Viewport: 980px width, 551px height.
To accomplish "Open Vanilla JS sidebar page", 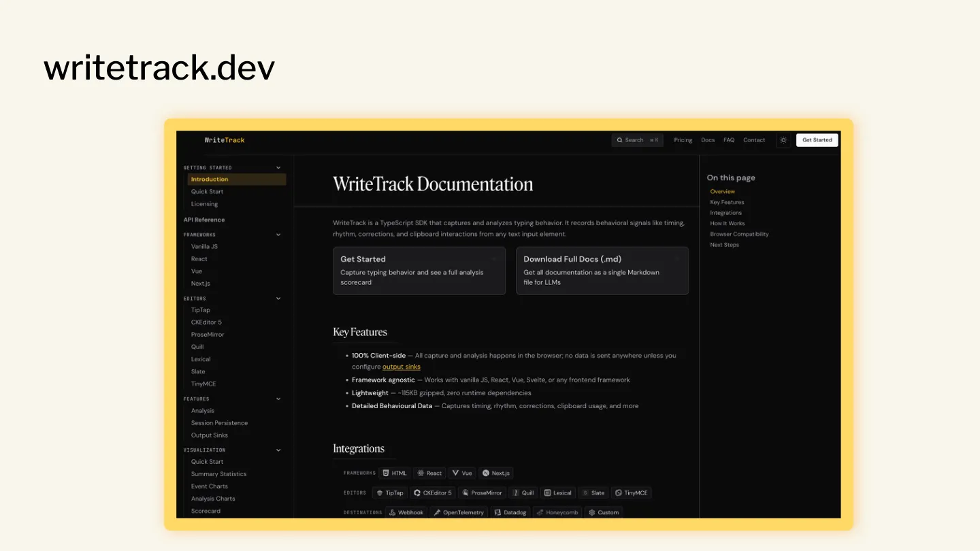I will click(204, 247).
